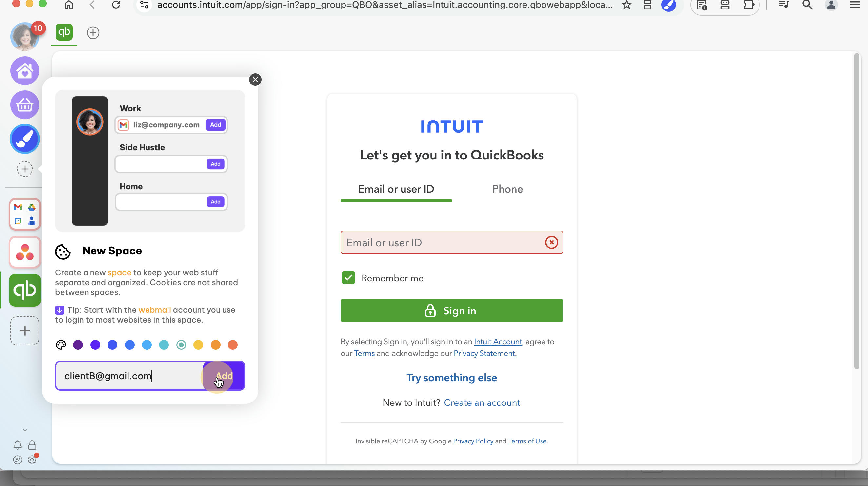The width and height of the screenshot is (868, 486).
Task: Click Create an account link
Action: (482, 402)
